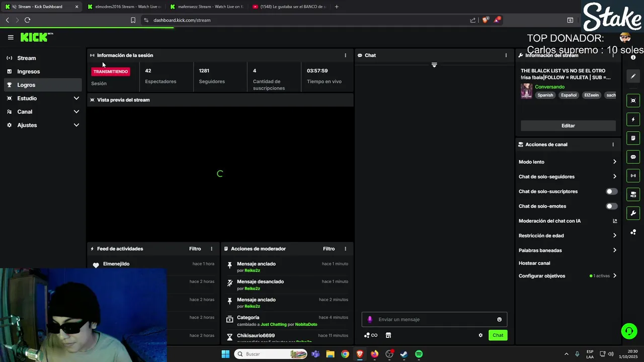Image resolution: width=644 pixels, height=362 pixels.
Task: Open Palabras baneadas settings
Action: pos(568,250)
